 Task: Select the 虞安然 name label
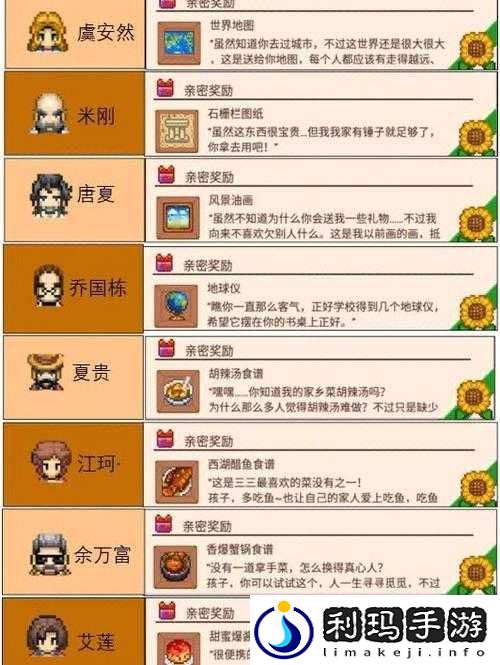tap(106, 33)
